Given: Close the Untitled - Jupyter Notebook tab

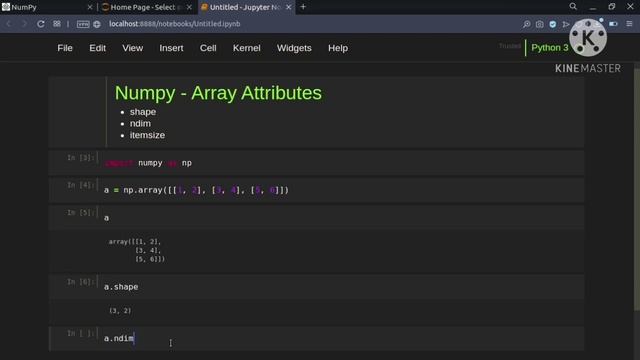Looking at the screenshot, I should 289,7.
